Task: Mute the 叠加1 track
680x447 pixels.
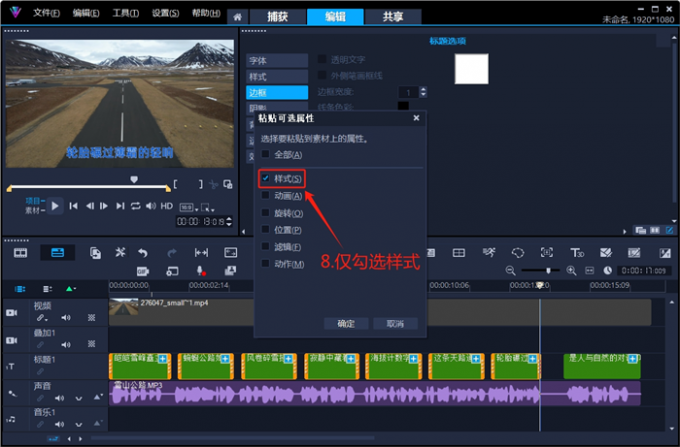Action: point(66,345)
